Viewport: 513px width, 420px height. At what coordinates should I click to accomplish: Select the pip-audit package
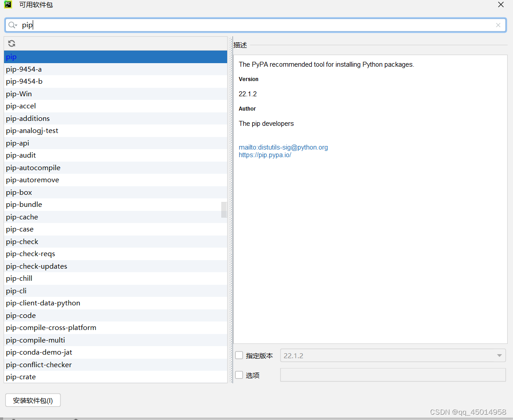click(116, 155)
